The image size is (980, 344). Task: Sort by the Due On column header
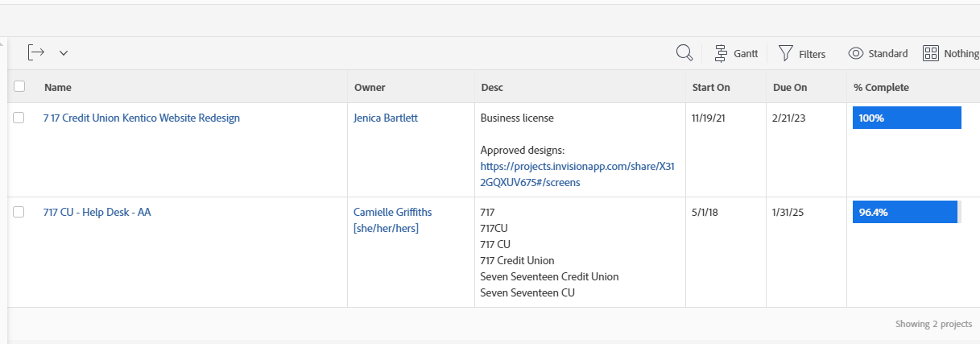(x=790, y=87)
